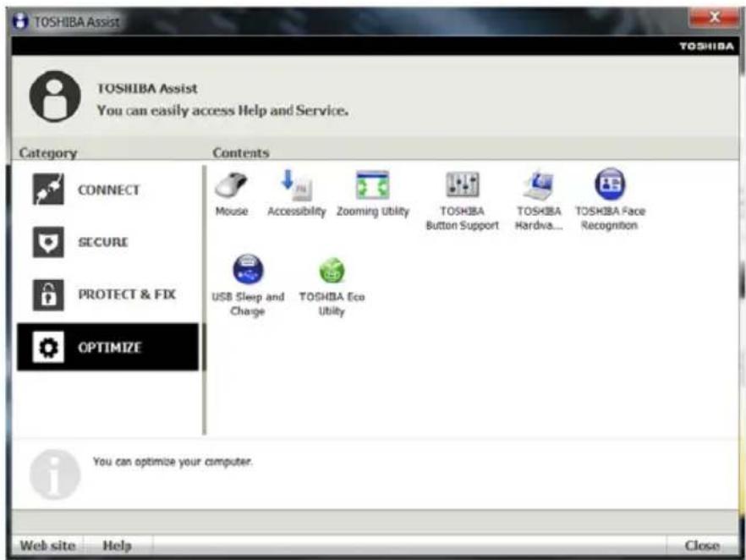Screen dimensions: 746x560
Task: Click the CONNECT plug icon
Action: pos(48,189)
